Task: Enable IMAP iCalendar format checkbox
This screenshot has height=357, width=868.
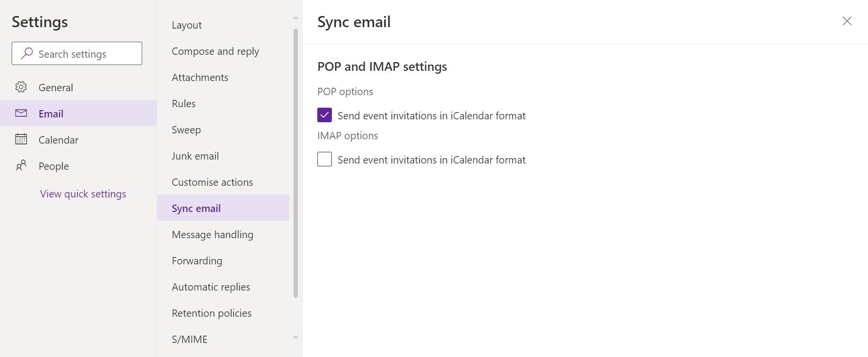Action: tap(325, 160)
